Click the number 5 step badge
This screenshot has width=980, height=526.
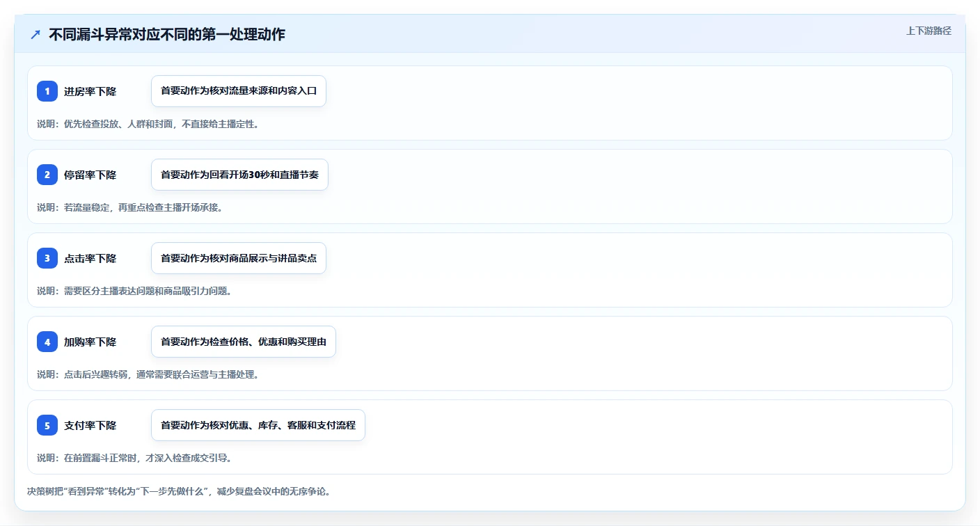pyautogui.click(x=47, y=425)
